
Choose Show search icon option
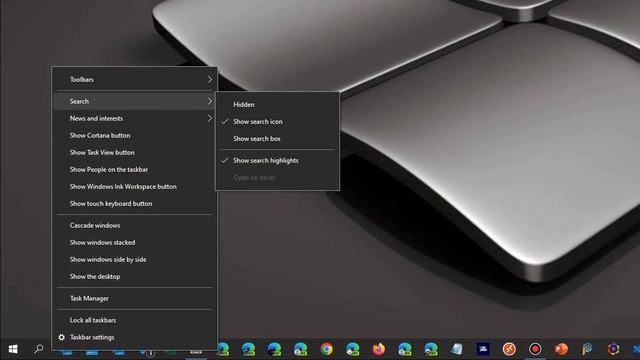[x=277, y=122]
